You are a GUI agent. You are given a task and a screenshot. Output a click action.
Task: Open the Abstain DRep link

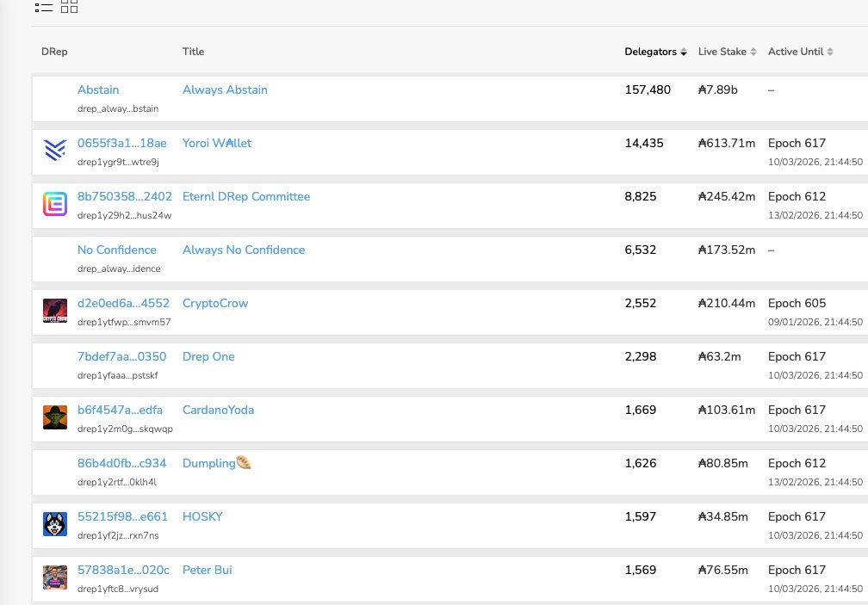(x=98, y=90)
